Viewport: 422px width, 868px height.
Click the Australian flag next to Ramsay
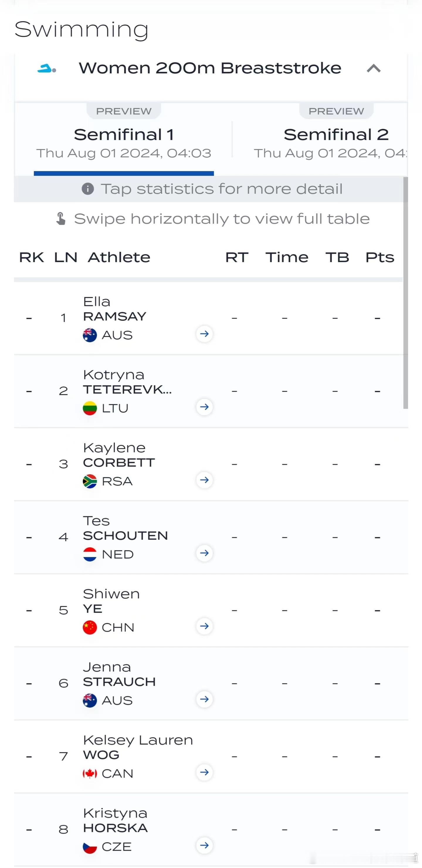click(90, 335)
